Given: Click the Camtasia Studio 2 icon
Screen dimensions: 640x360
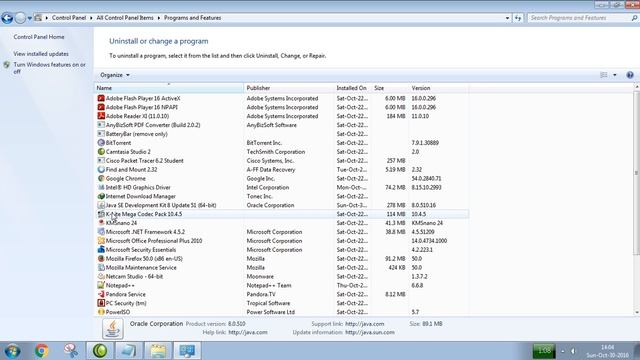Looking at the screenshot, I should 101,152.
